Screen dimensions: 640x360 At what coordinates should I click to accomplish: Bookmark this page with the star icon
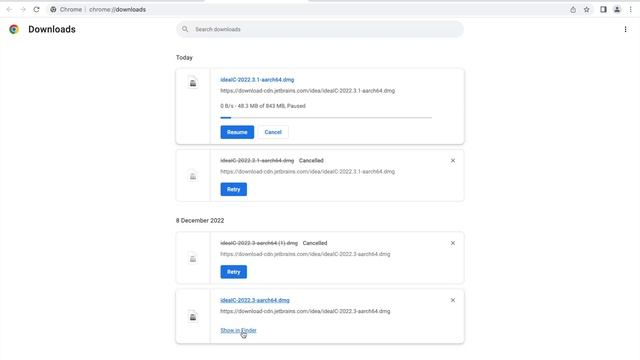click(587, 9)
